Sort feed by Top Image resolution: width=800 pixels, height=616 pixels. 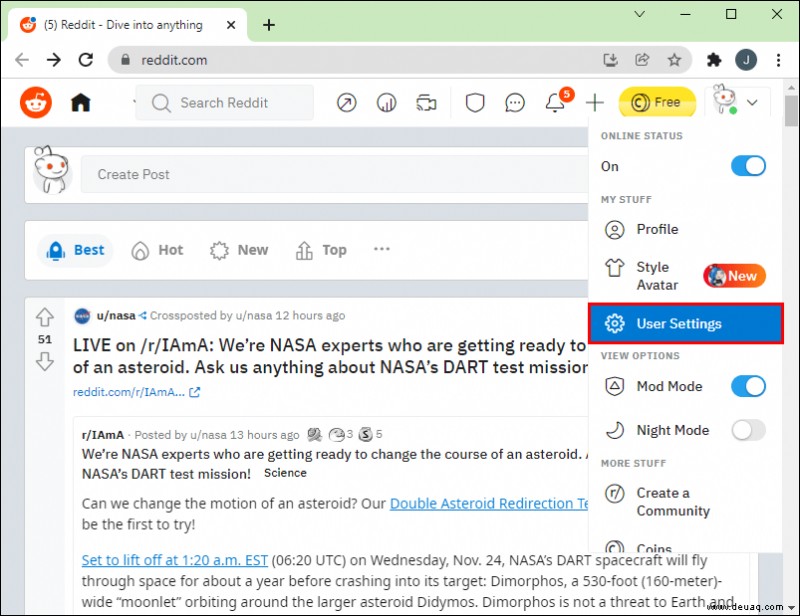pyautogui.click(x=321, y=250)
